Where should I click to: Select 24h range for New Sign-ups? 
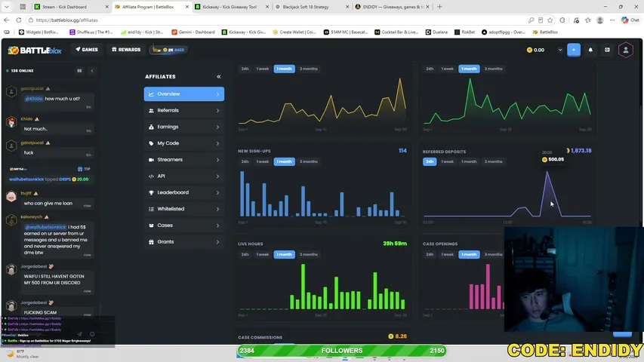click(x=245, y=161)
